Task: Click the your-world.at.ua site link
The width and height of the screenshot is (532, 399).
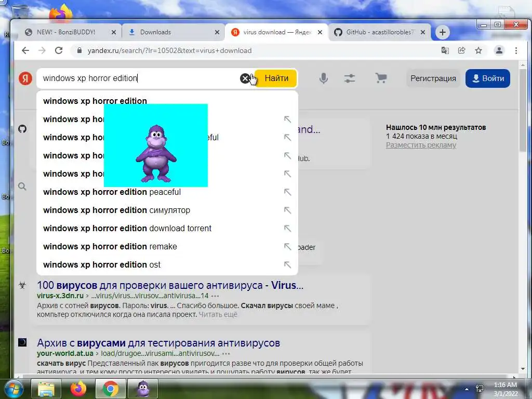Action: (65, 353)
